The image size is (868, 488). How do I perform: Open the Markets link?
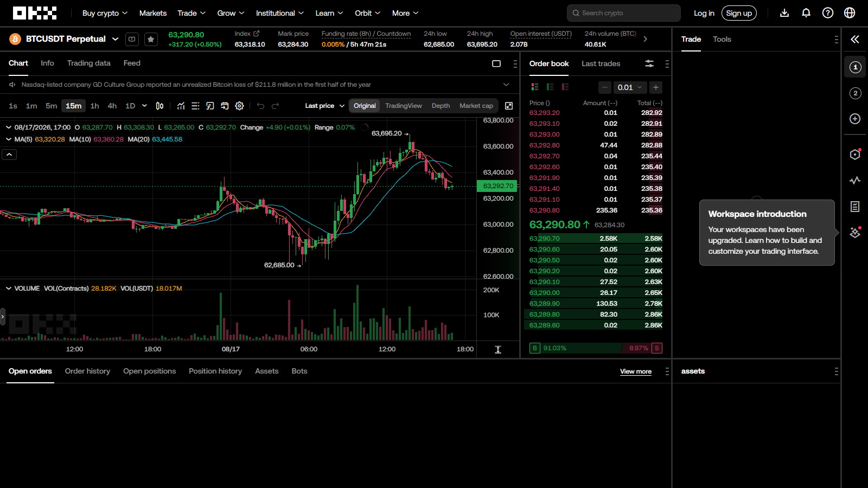point(153,13)
